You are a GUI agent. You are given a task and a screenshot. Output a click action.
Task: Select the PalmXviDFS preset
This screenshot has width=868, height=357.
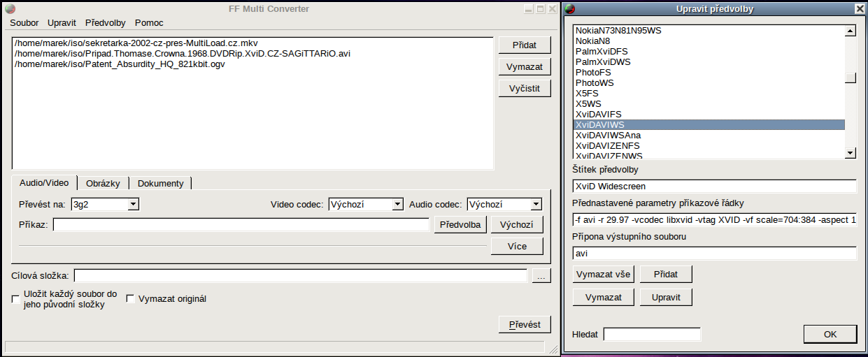709,52
